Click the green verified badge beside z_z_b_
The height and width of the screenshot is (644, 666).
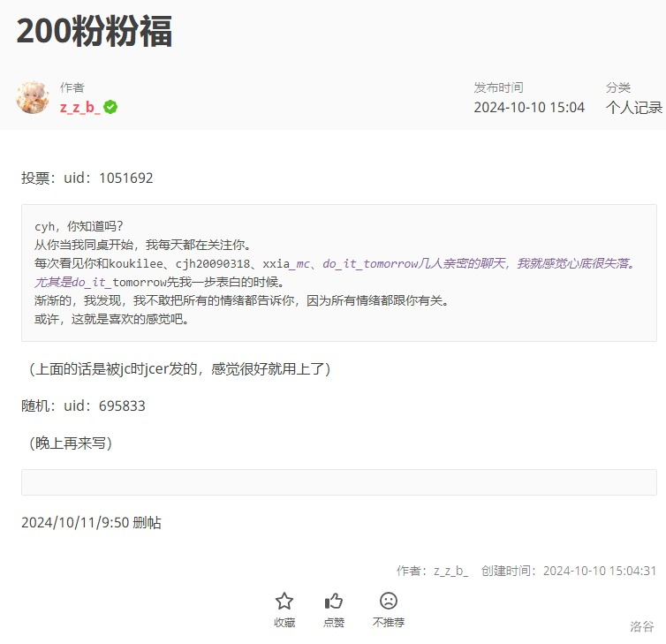110,107
